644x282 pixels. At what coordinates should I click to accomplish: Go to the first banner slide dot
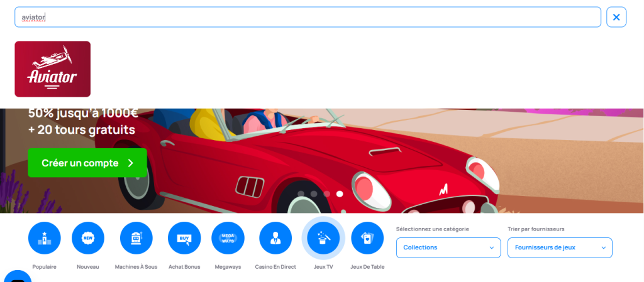point(301,194)
